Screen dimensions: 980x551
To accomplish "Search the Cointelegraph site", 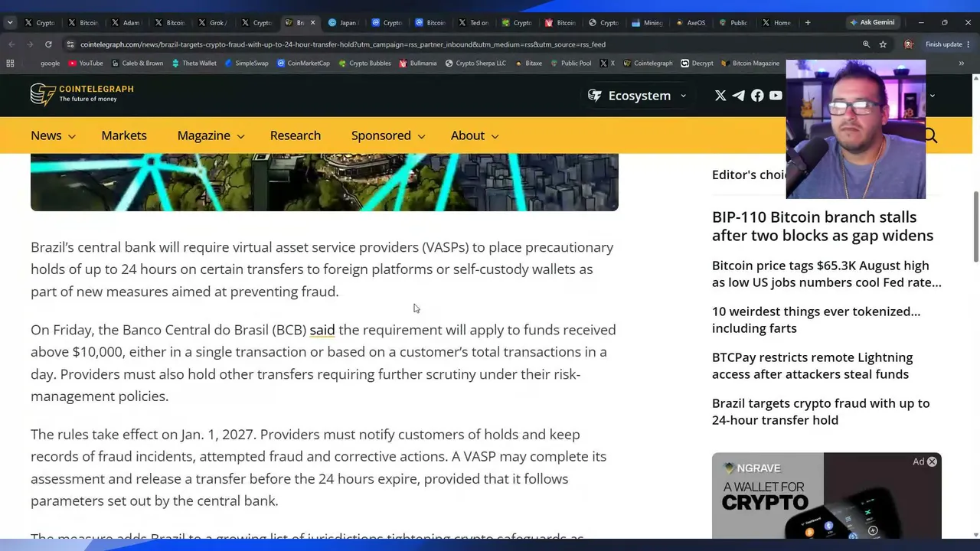I will pos(930,135).
